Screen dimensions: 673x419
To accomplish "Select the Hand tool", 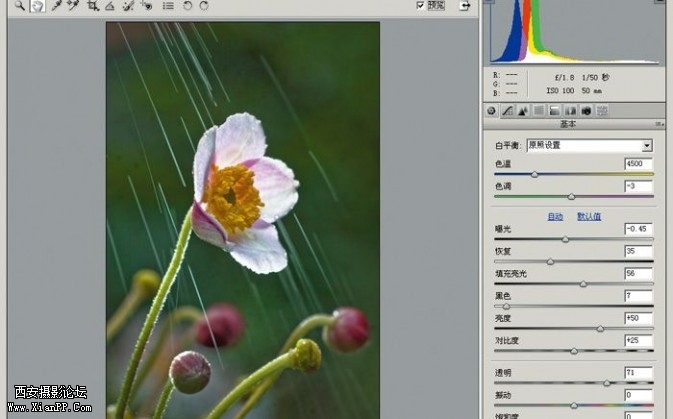I will point(37,6).
